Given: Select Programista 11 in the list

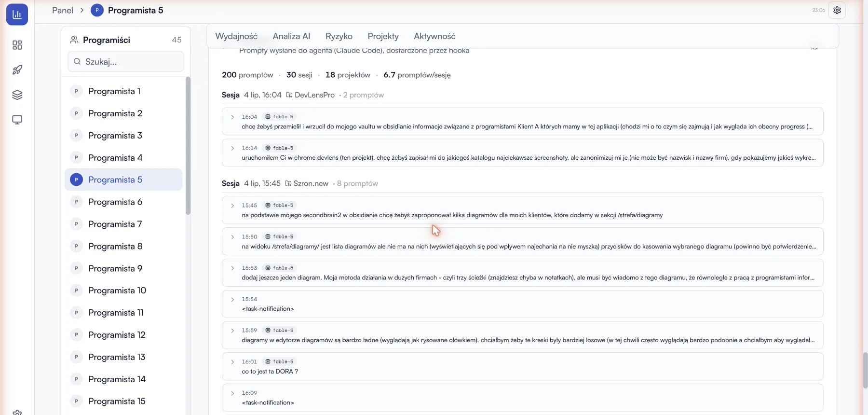Looking at the screenshot, I should click(123, 313).
